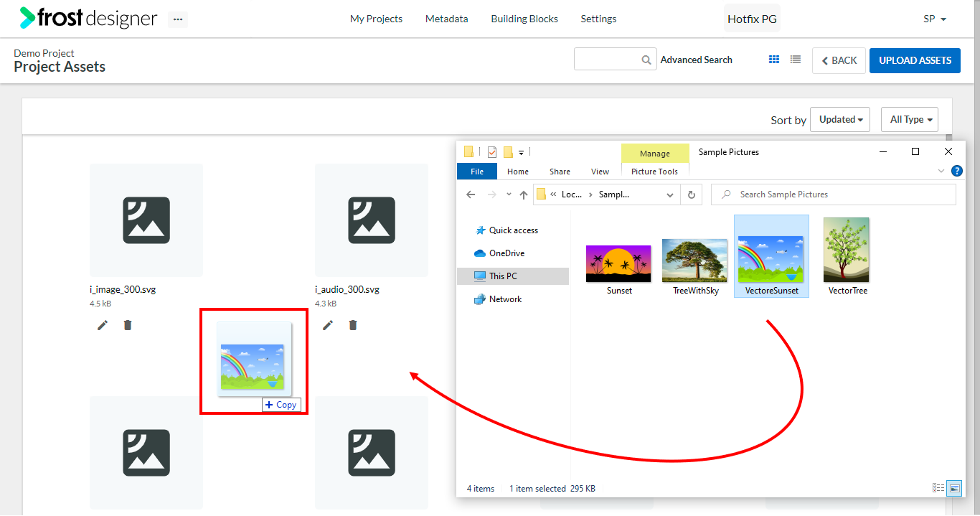Open the View ribbon tab in Explorer

600,172
